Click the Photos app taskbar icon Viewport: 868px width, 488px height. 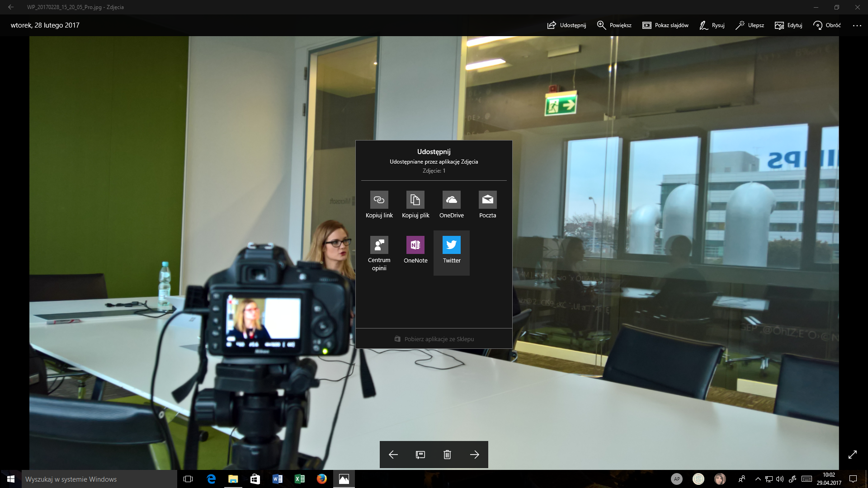pyautogui.click(x=344, y=479)
